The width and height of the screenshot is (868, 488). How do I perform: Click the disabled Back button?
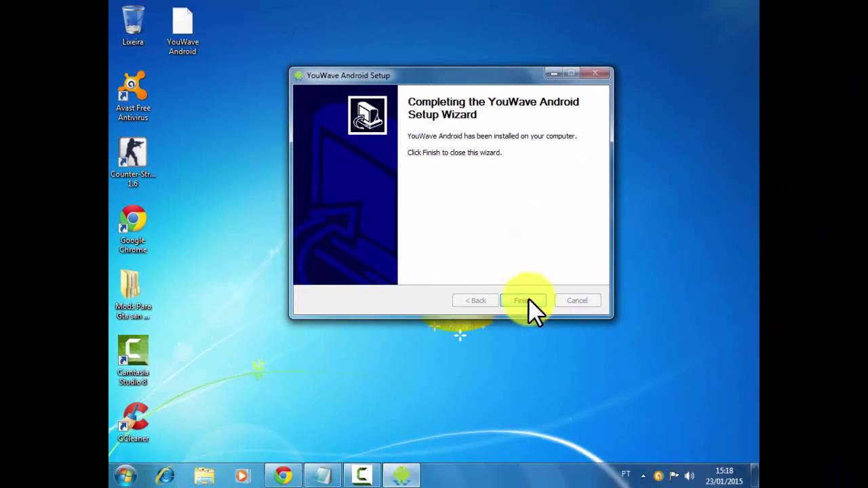(475, 300)
